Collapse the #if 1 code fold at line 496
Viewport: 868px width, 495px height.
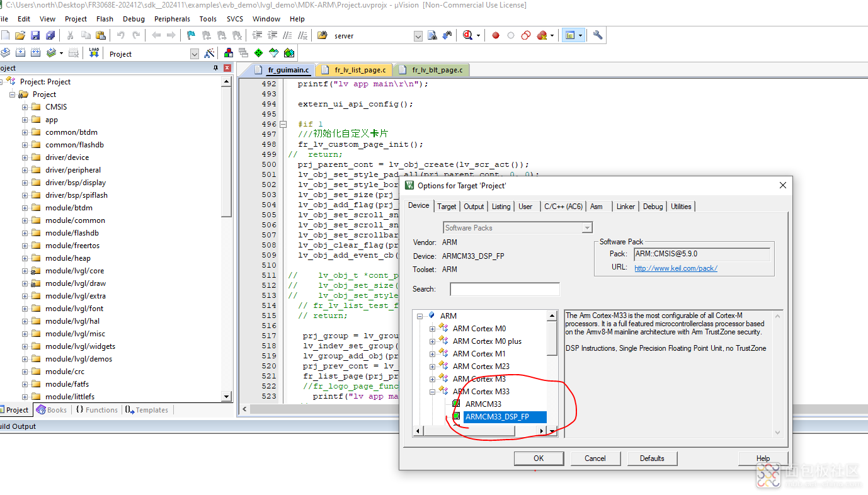pyautogui.click(x=283, y=124)
